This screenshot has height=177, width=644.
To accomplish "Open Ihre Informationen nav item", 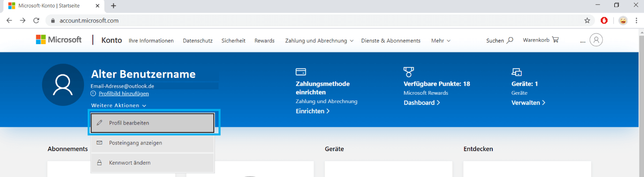I will pos(151,40).
